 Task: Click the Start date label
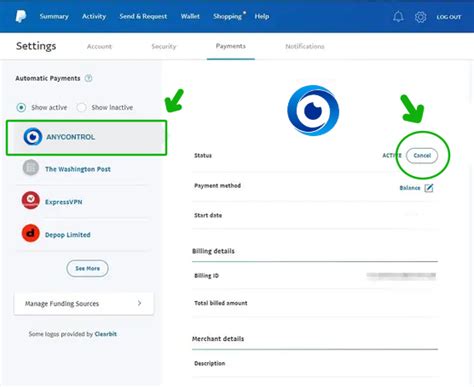[x=208, y=215]
